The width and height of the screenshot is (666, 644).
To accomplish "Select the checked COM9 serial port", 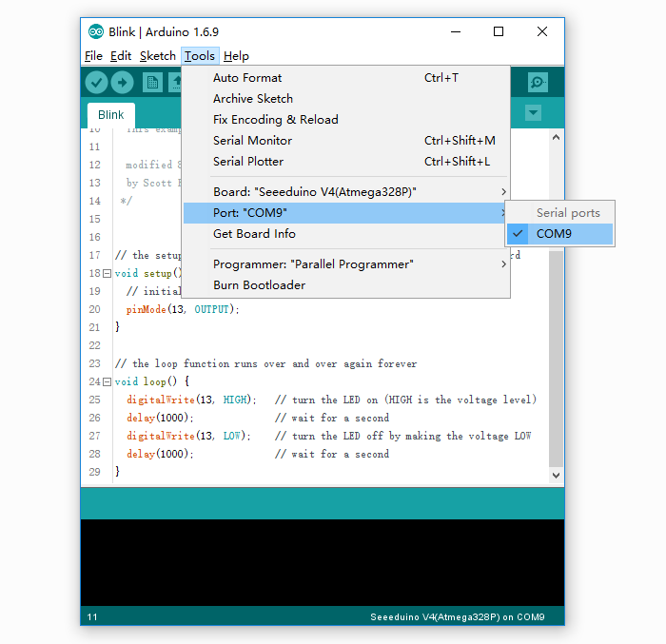I will click(559, 234).
